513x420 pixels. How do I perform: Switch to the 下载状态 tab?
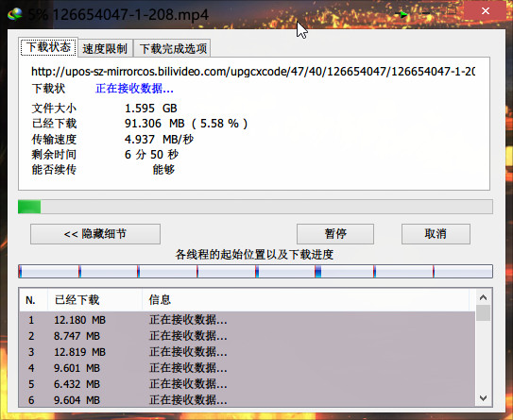tap(49, 48)
